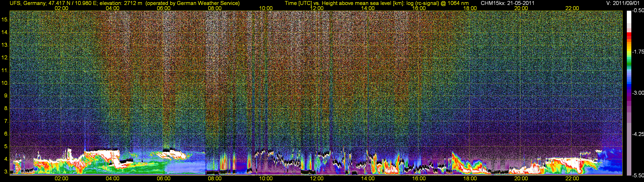Select the top axis time label '10:00'

(x=266, y=8)
